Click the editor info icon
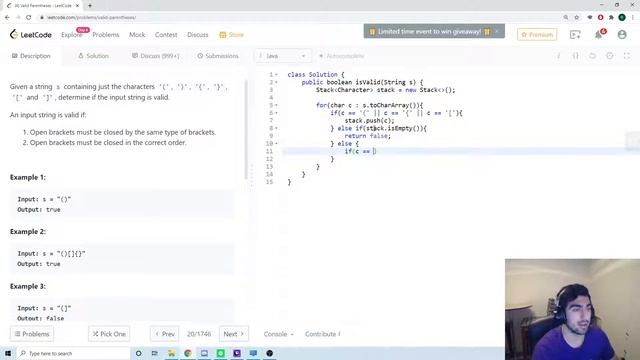 pyautogui.click(x=558, y=56)
